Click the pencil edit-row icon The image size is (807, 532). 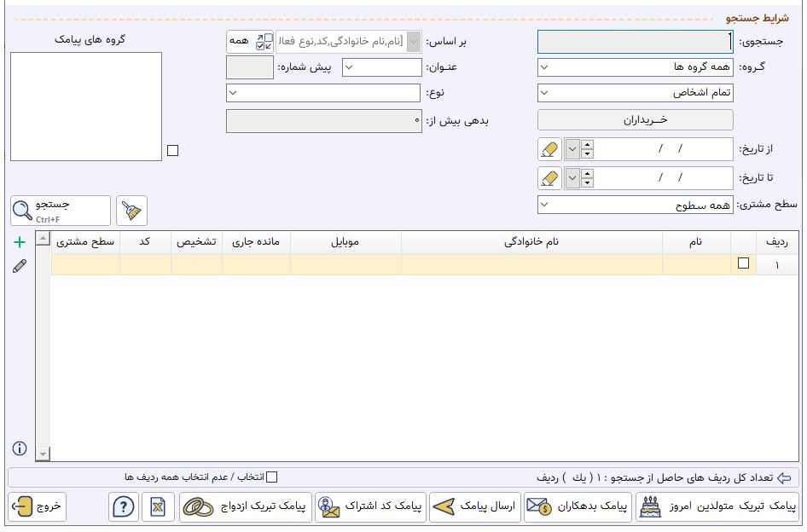(20, 266)
